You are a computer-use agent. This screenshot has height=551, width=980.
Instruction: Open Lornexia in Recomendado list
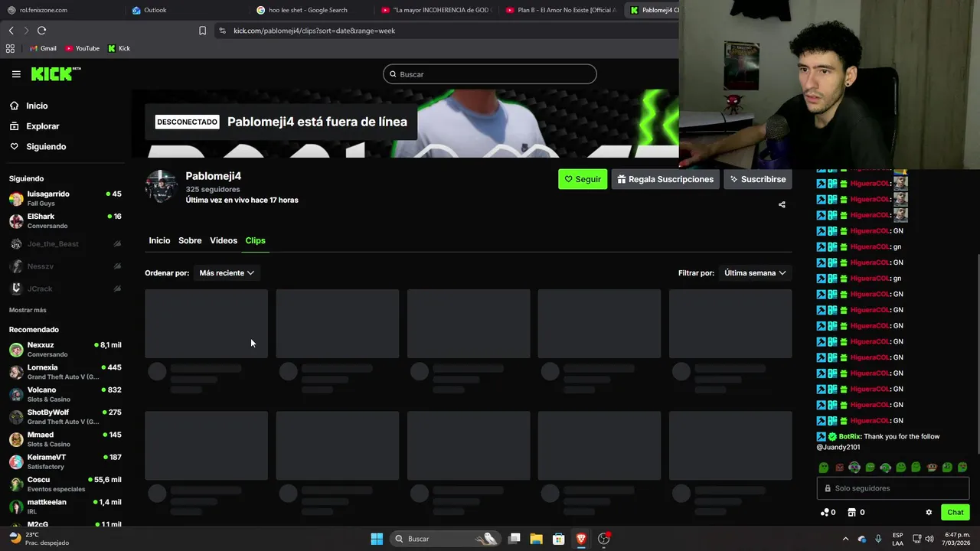pos(64,372)
